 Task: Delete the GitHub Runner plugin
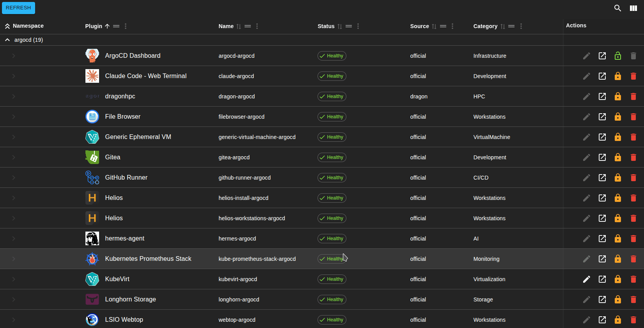(633, 178)
